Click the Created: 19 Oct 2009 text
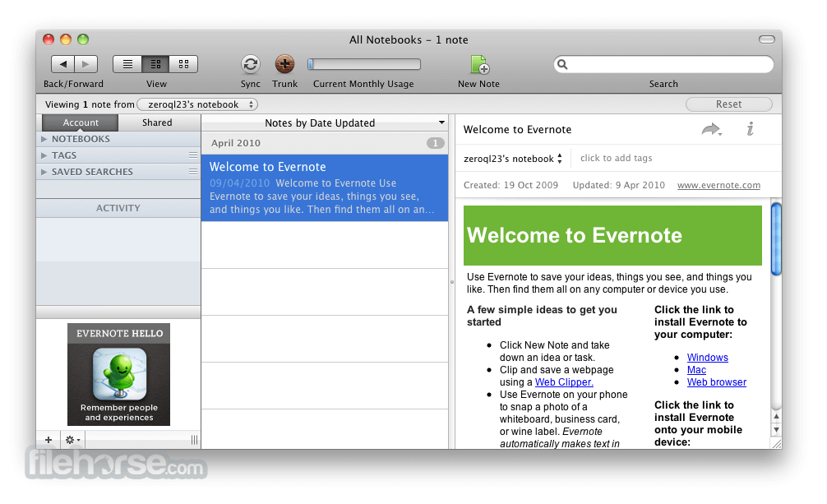Screen dimensions: 827x504 point(511,185)
